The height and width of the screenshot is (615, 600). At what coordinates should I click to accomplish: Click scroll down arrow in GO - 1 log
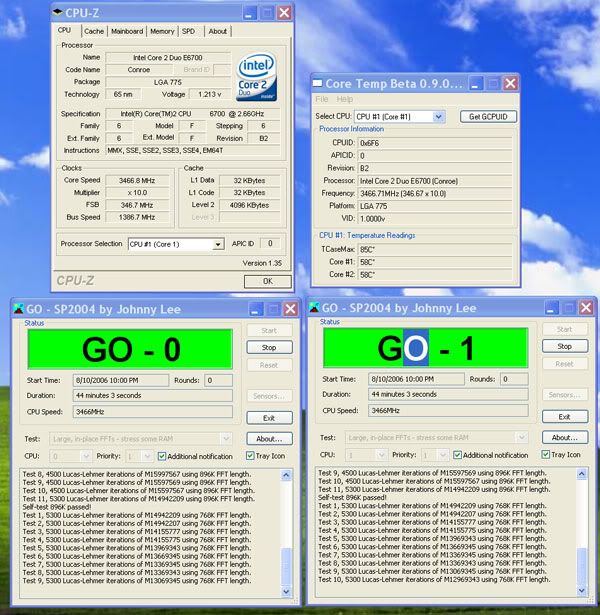pyautogui.click(x=582, y=590)
